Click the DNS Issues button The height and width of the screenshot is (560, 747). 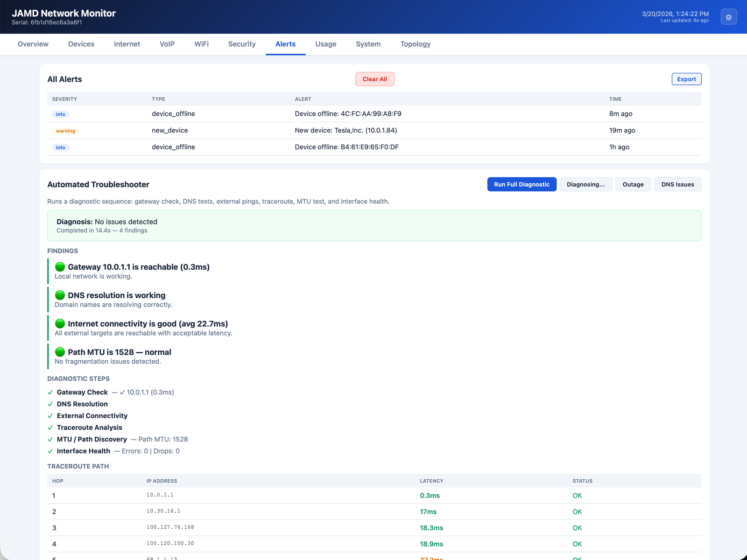point(677,184)
